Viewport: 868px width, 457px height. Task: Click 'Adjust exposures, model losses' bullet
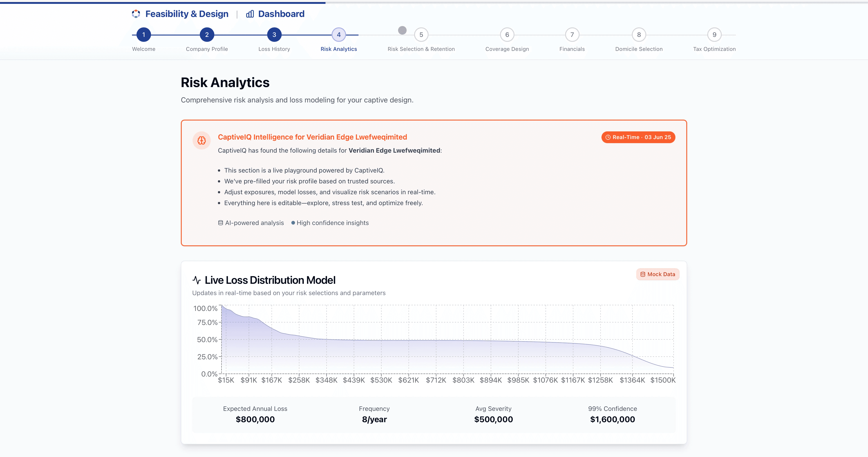330,192
